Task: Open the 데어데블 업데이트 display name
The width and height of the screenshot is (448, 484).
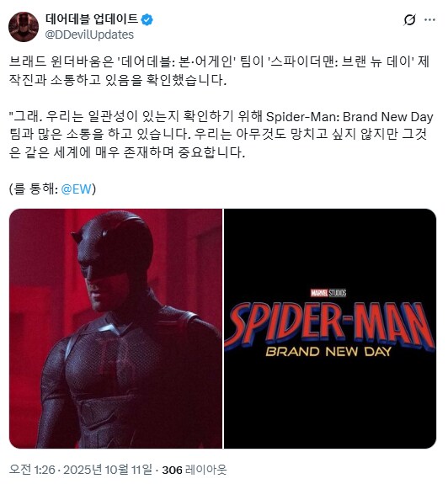Action: tap(92, 19)
